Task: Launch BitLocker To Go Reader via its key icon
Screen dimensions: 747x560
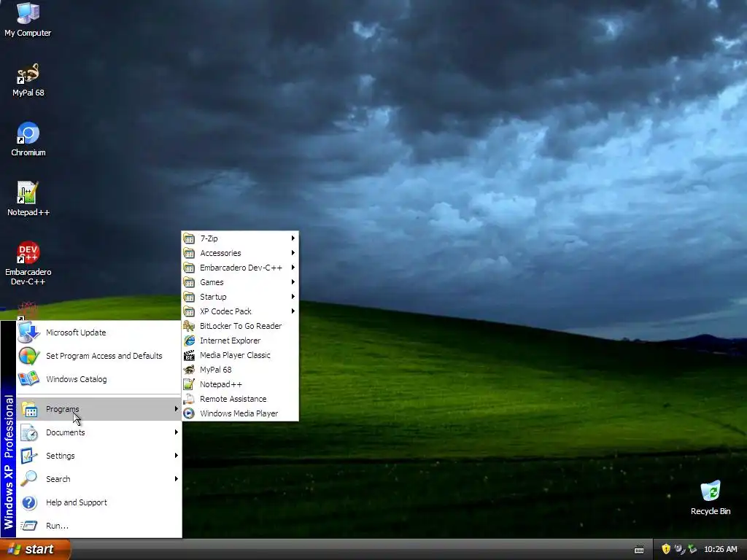Action: (189, 326)
